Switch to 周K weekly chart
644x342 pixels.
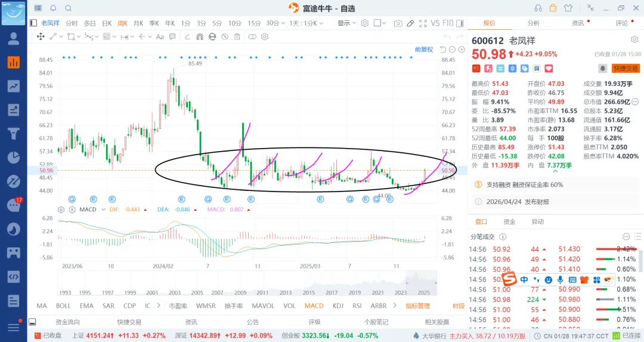pos(122,23)
